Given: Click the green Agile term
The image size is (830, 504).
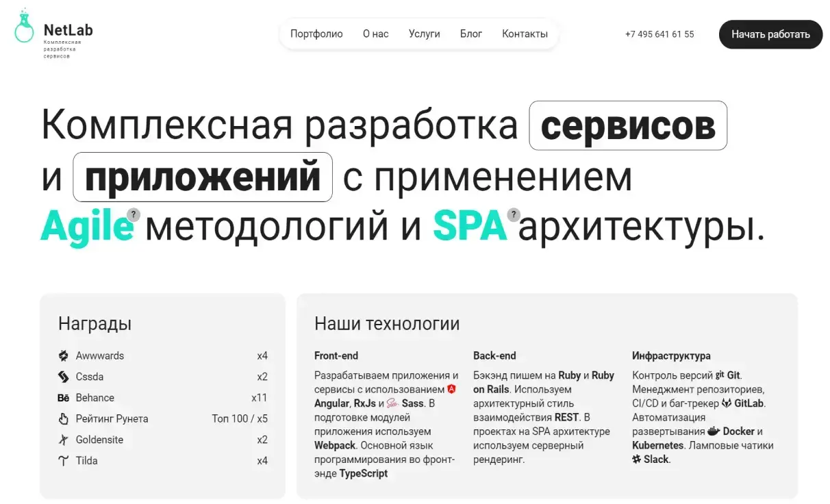Looking at the screenshot, I should (87, 227).
